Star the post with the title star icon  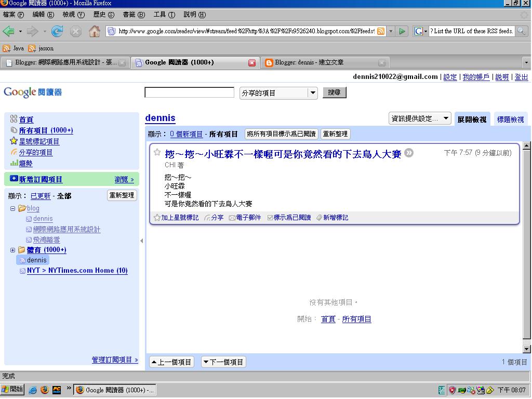(157, 152)
